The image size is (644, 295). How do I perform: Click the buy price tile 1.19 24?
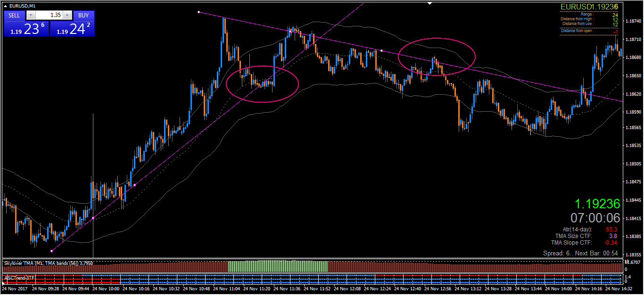73,29
